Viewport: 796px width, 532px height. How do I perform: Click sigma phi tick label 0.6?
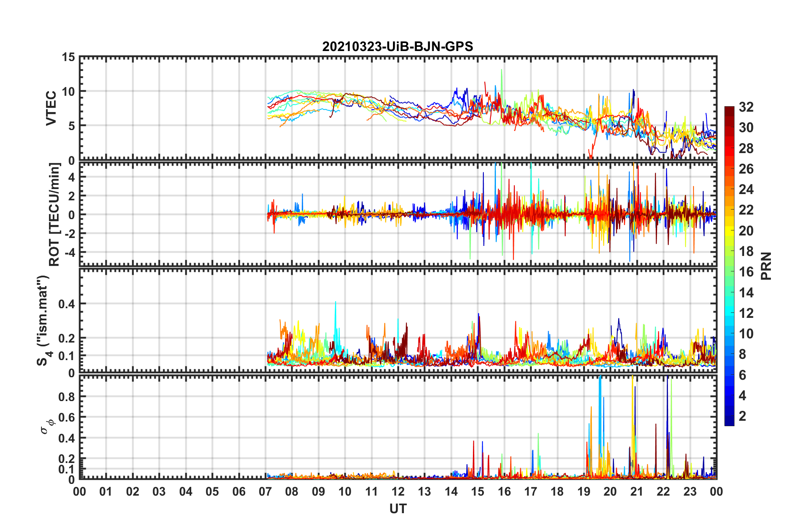pos(67,417)
